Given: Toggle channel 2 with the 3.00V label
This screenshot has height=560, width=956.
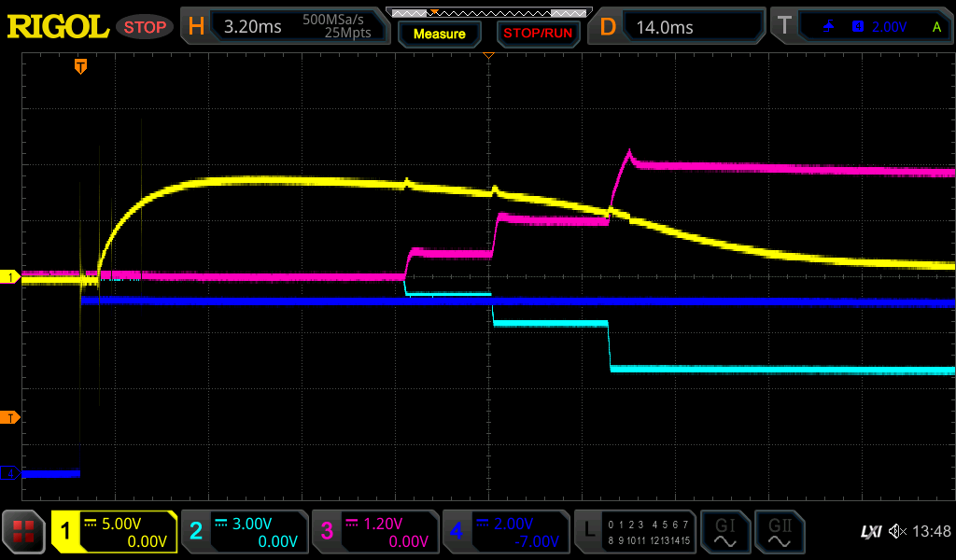Looking at the screenshot, I should [245, 532].
